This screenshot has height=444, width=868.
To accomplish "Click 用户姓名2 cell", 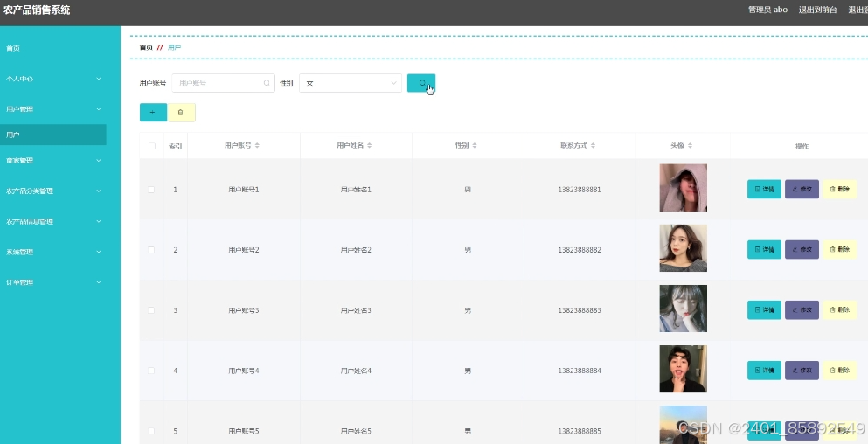I will (356, 250).
